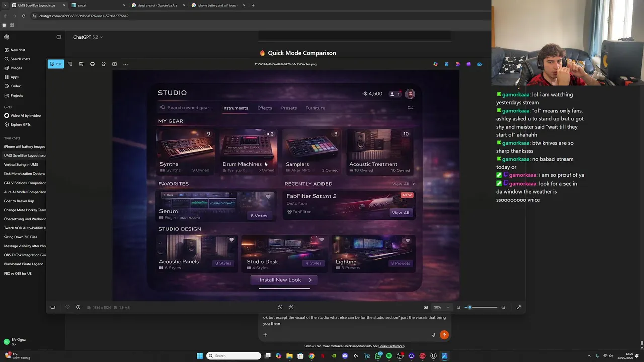Image resolution: width=644 pixels, height=362 pixels.
Task: Share the image via share icon
Action: coord(103,64)
